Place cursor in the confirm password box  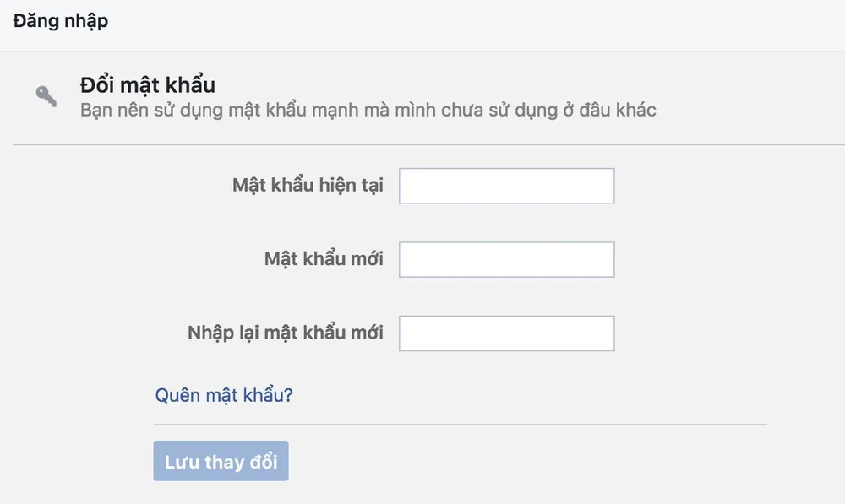click(506, 333)
